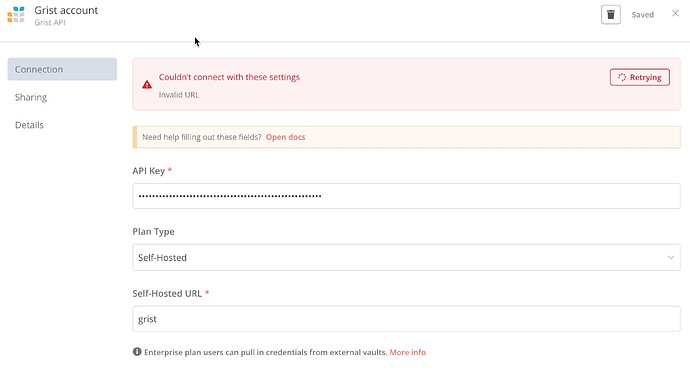
Task: Switch to the Sharing tab
Action: tap(31, 97)
